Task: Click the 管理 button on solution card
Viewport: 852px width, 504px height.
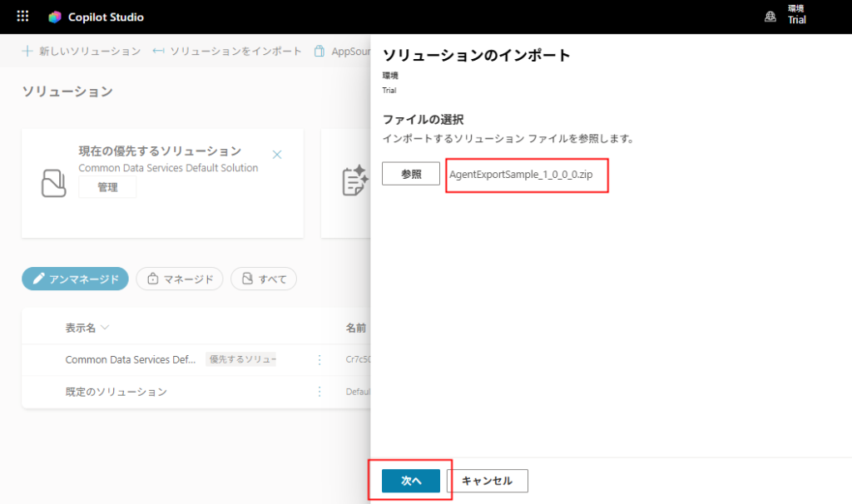Action: (107, 187)
